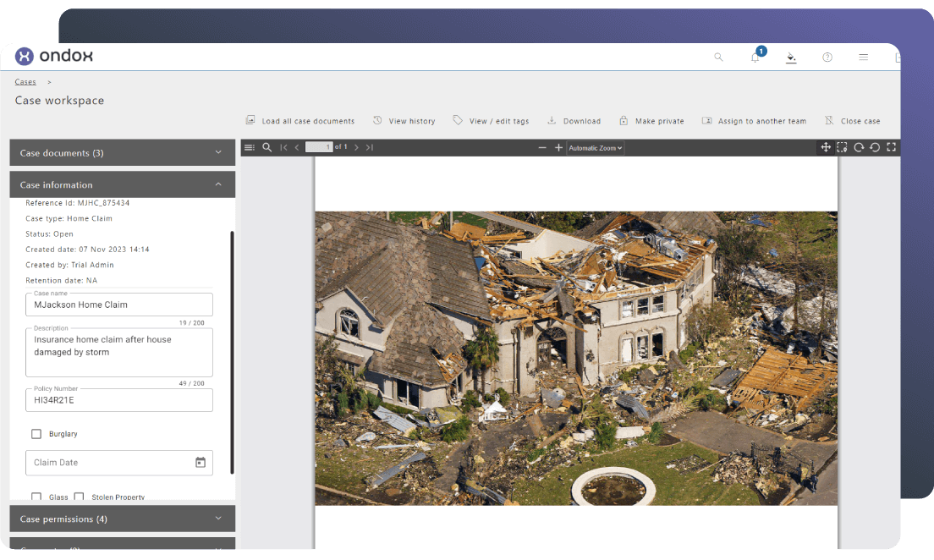Click Download in the case toolbar
Screen dimensions: 934x560
click(x=574, y=121)
